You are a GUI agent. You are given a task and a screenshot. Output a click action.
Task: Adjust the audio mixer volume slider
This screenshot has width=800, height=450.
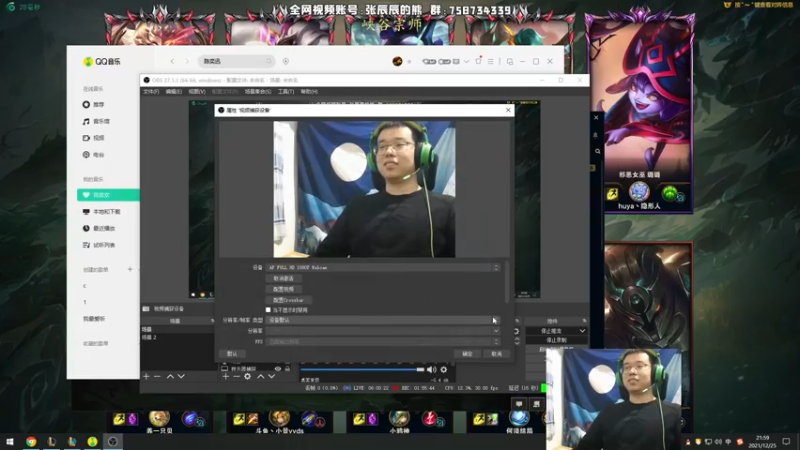[362, 369]
